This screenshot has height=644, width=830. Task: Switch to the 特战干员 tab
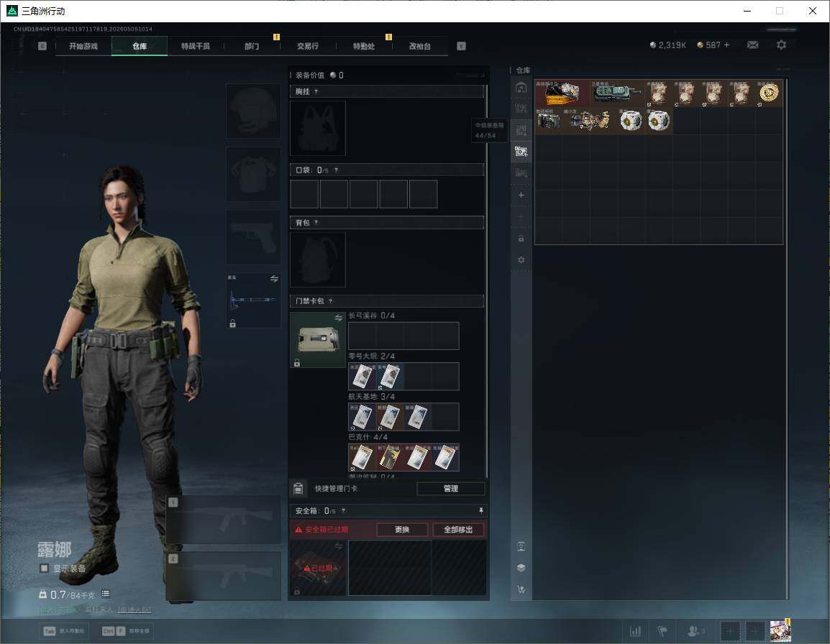[x=196, y=46]
